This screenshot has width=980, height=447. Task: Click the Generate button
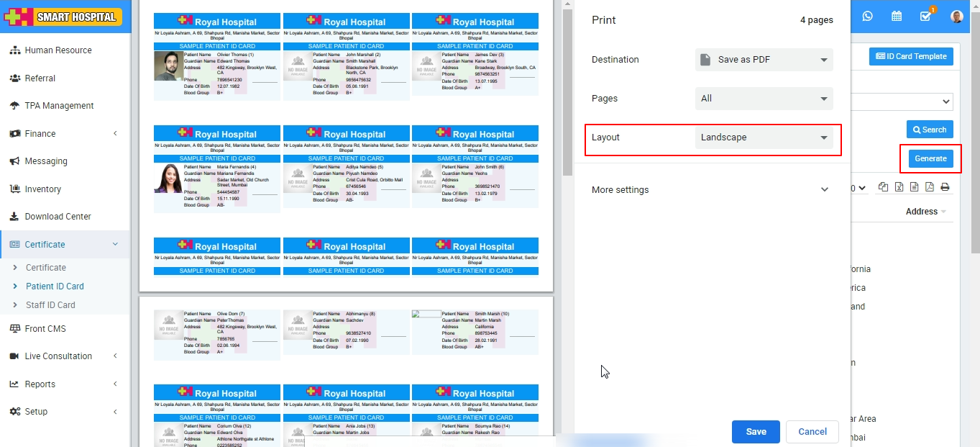point(930,158)
